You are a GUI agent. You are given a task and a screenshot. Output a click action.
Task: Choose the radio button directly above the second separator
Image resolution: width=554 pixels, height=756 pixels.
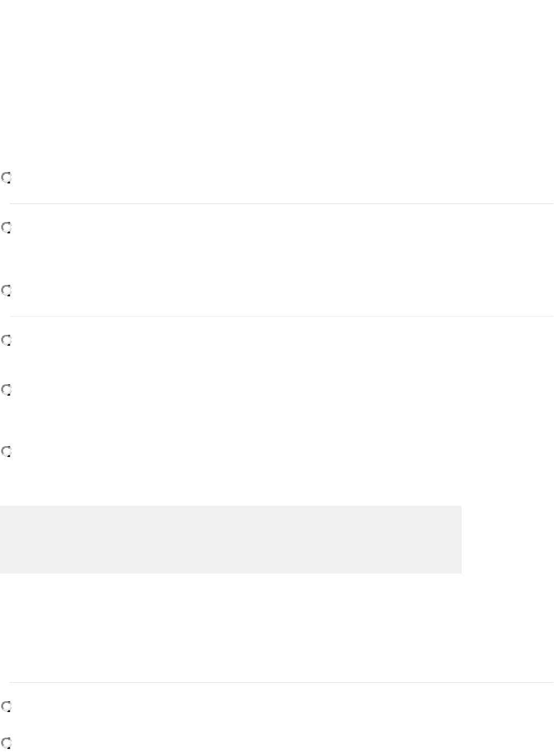[x=7, y=291]
